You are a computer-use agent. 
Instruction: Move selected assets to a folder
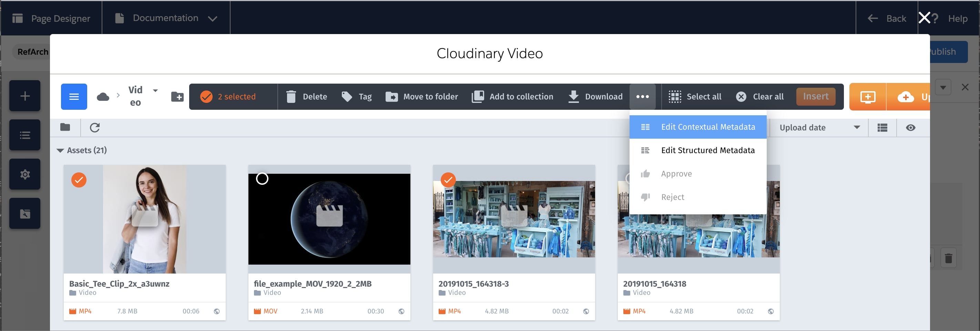421,97
